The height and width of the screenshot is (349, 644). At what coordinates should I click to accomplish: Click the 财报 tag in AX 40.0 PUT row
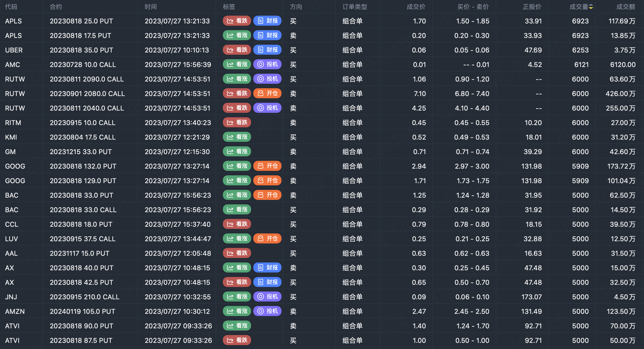pyautogui.click(x=267, y=268)
